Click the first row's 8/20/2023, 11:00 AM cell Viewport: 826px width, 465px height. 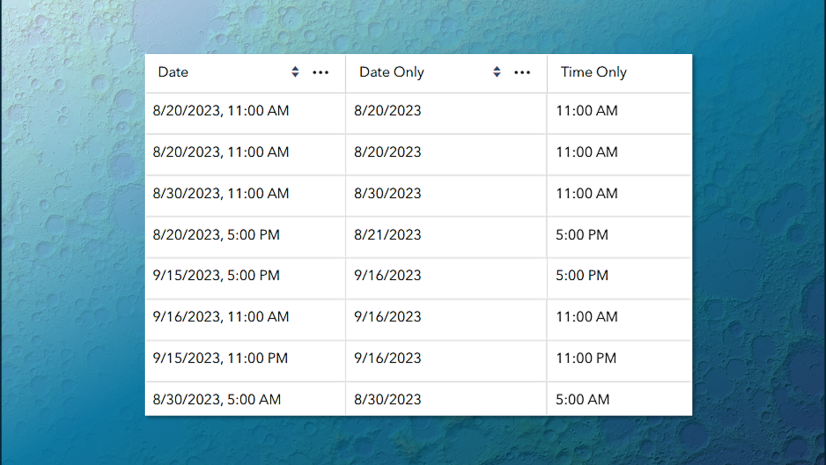coord(221,111)
